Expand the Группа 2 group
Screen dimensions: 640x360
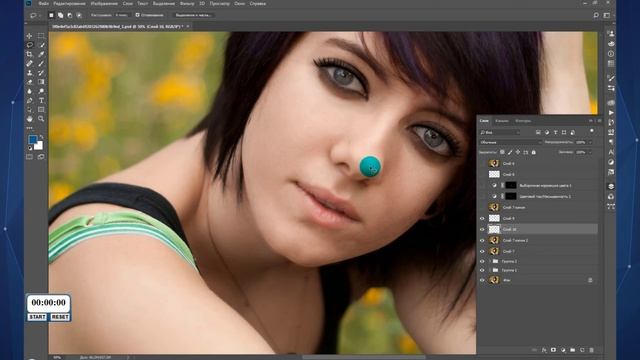coord(489,261)
